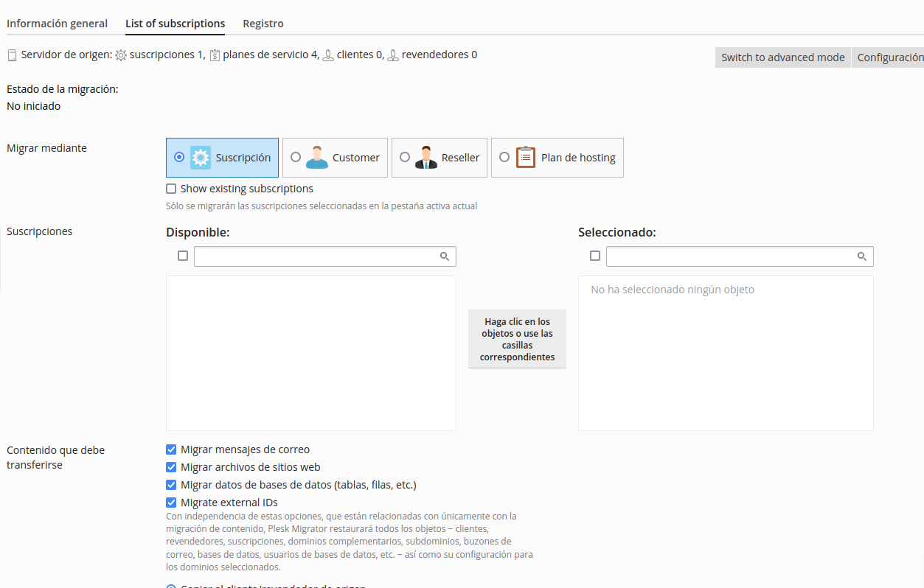The image size is (924, 588).
Task: Click the clientes user icon in summary
Action: [x=328, y=55]
